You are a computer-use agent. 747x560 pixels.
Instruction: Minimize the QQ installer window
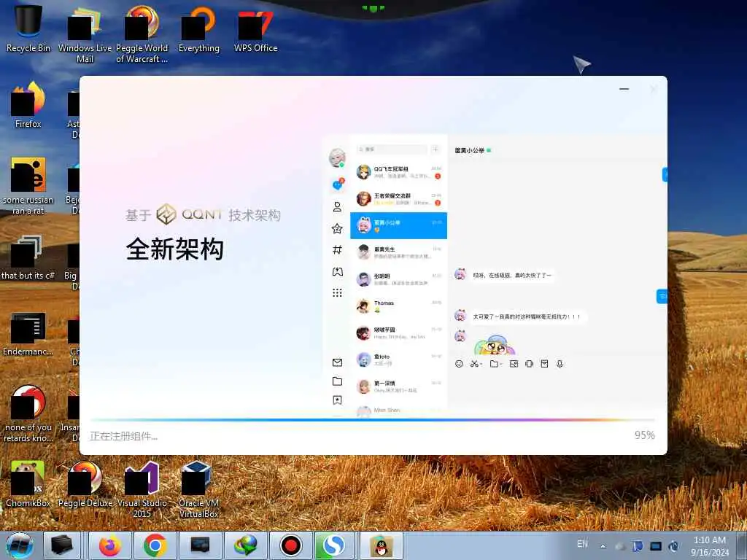[624, 89]
